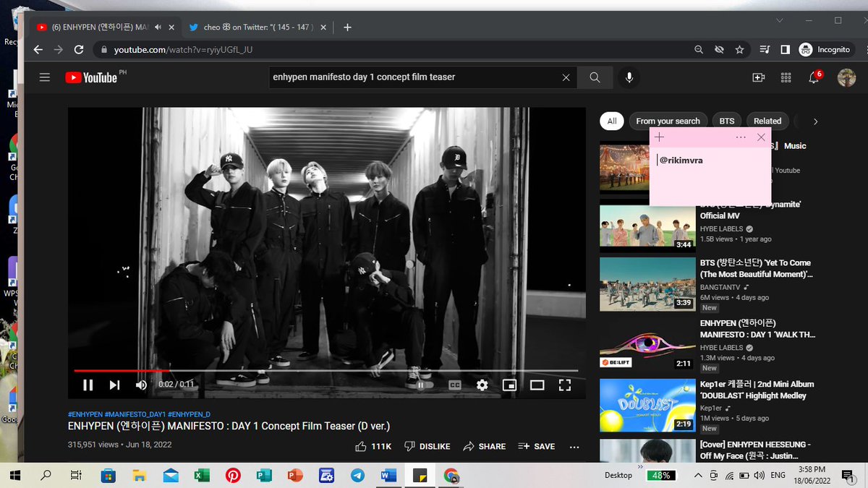Submit search with the magnifier button
The width and height of the screenshot is (868, 488).
(595, 77)
